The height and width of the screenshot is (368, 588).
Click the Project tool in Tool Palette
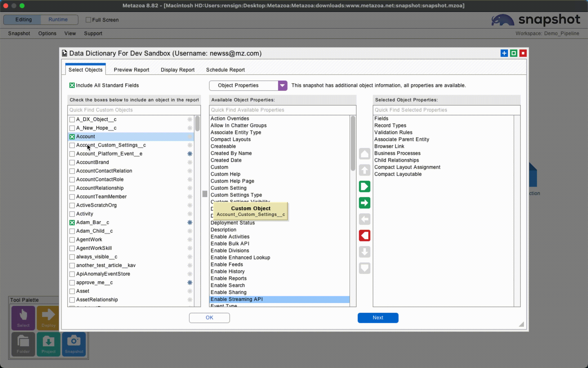click(x=49, y=344)
